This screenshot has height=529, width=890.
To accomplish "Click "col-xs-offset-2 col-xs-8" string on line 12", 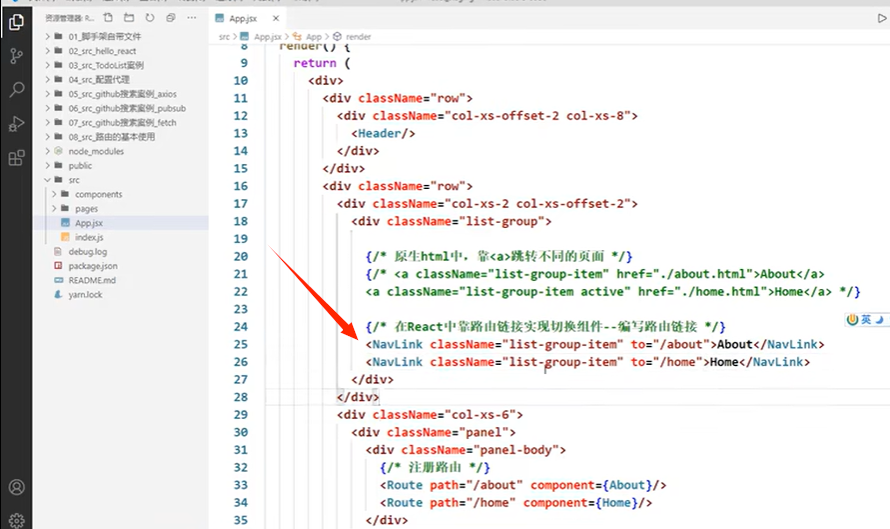I will tap(538, 116).
